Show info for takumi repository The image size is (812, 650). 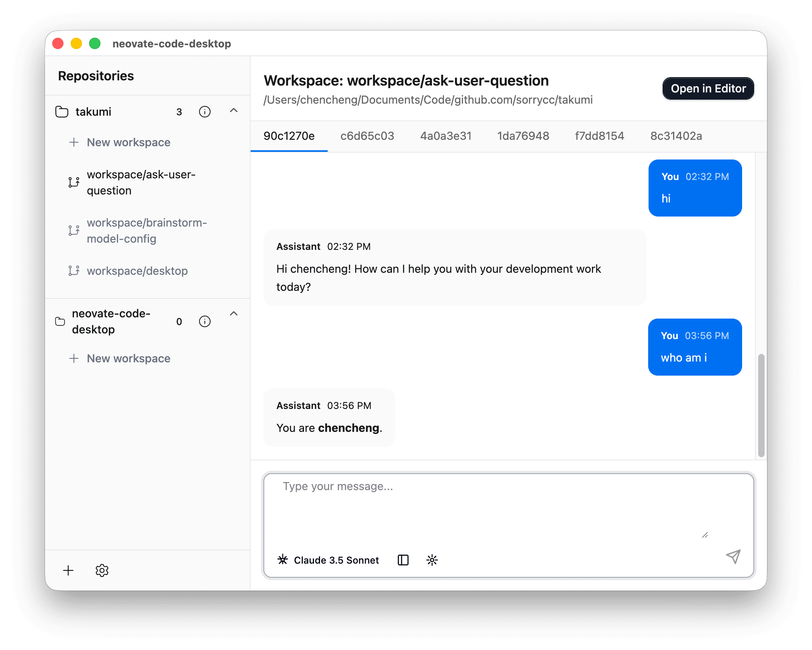point(205,112)
